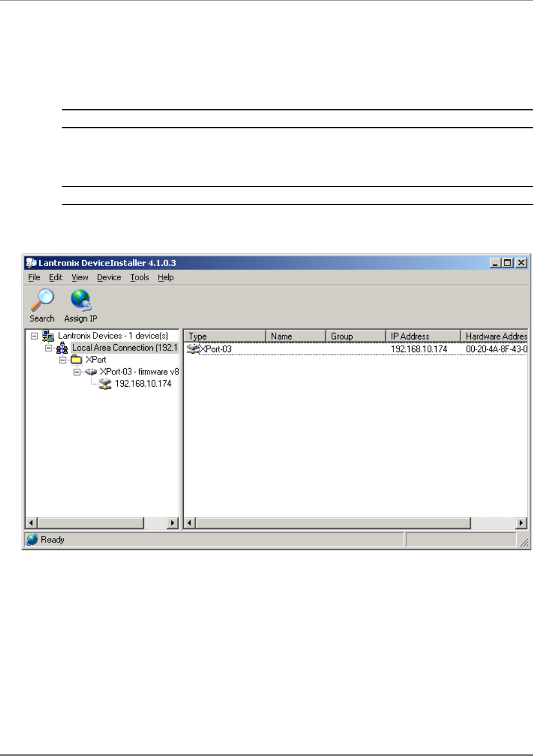Collapse the XPort folder node
The width and height of the screenshot is (533, 756).
[63, 360]
